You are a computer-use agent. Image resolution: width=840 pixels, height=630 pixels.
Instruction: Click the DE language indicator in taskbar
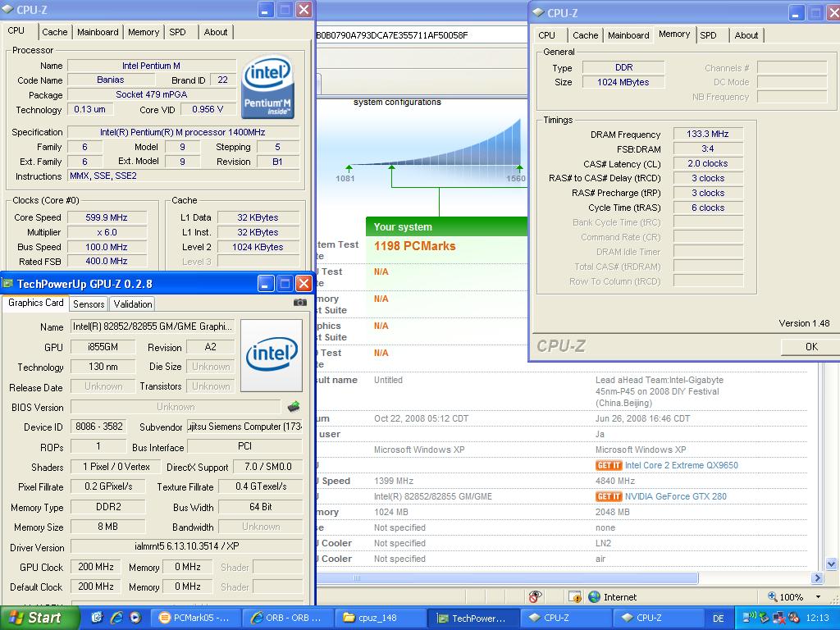pos(719,619)
